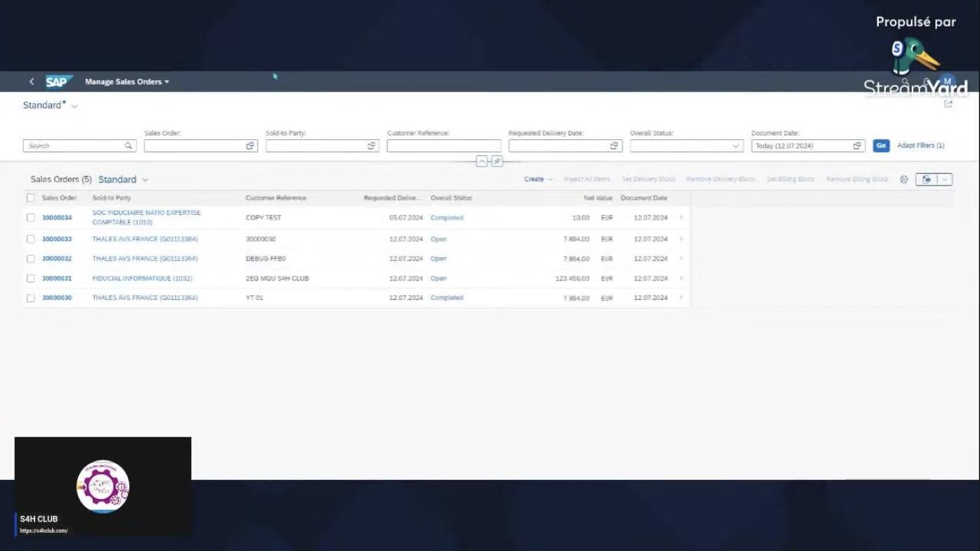Open details arrow for order 30000030
Screen dimensions: 980x551
(681, 298)
